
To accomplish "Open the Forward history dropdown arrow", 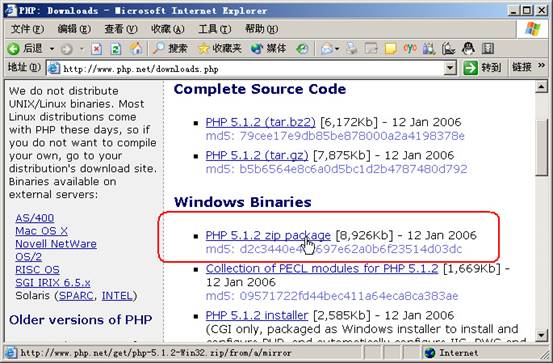I will click(82, 48).
